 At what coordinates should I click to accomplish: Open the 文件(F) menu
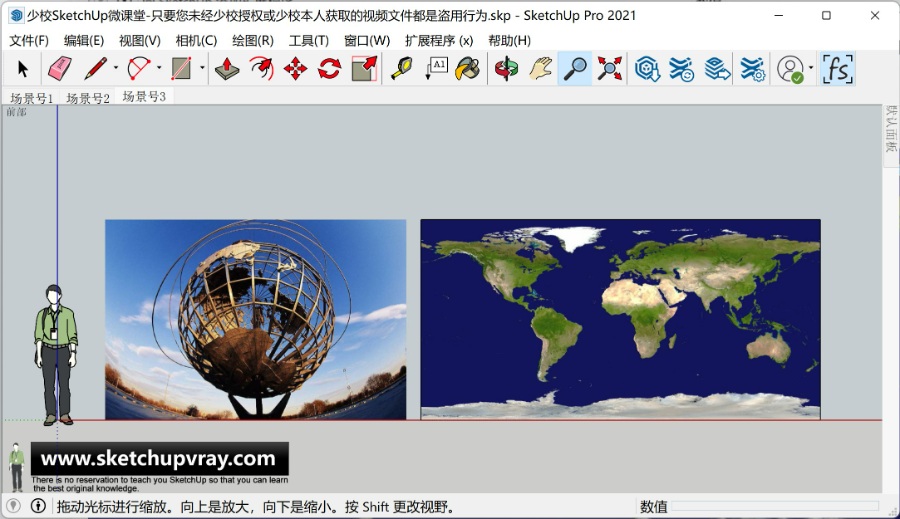[x=29, y=41]
